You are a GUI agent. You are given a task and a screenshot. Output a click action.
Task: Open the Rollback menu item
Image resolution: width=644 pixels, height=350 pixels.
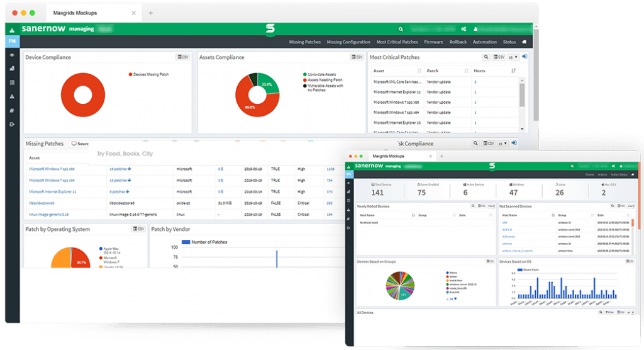tap(458, 42)
